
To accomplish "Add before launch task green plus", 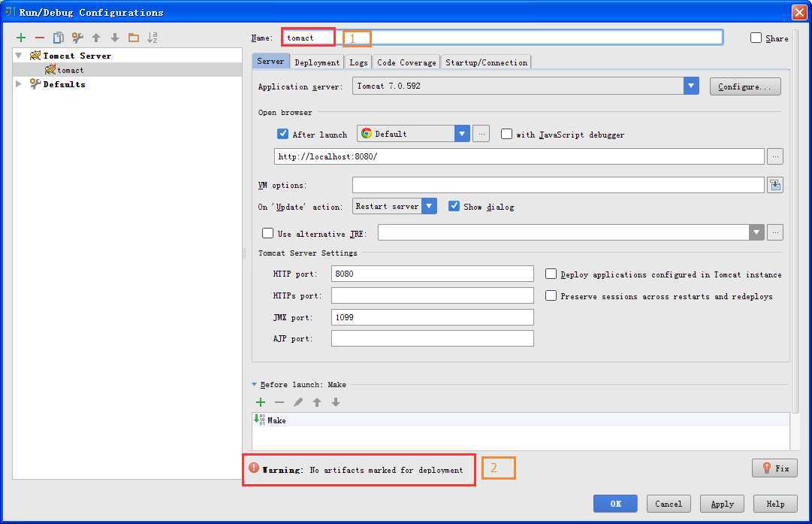I will 261,402.
